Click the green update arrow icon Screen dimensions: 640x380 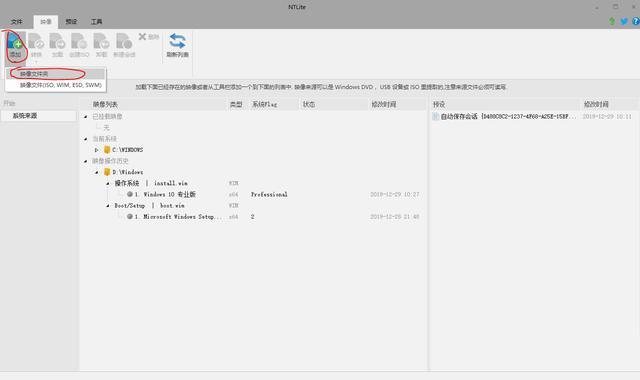point(612,21)
